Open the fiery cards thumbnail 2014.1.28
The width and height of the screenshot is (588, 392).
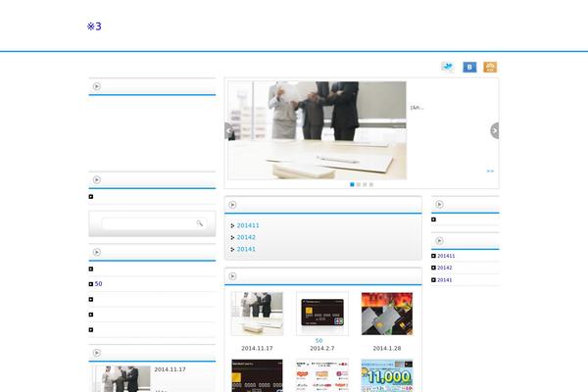coord(387,314)
